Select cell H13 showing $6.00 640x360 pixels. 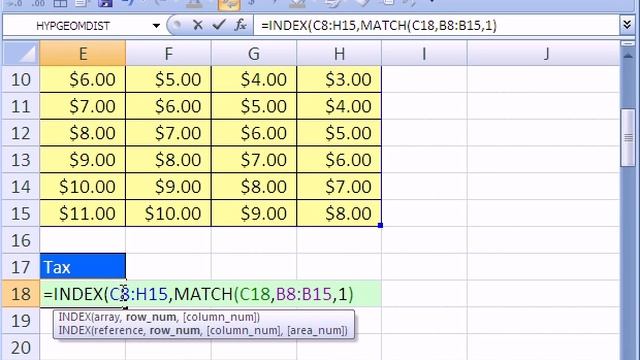point(339,160)
